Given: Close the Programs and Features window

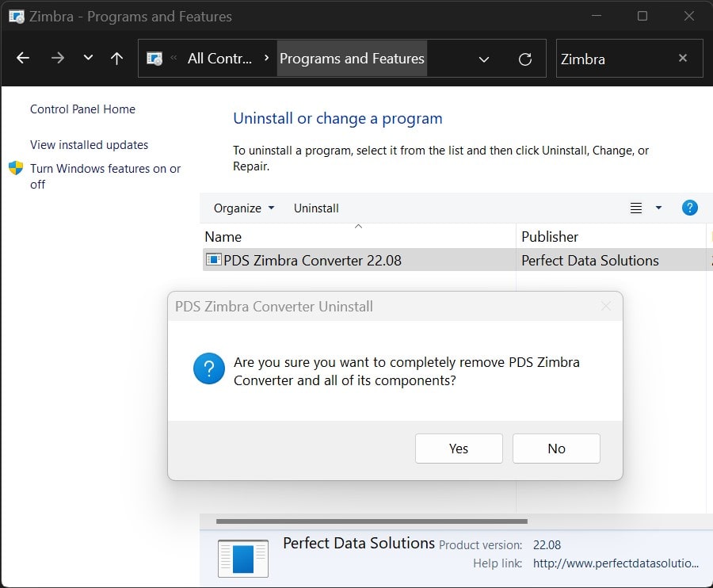Looking at the screenshot, I should [689, 16].
